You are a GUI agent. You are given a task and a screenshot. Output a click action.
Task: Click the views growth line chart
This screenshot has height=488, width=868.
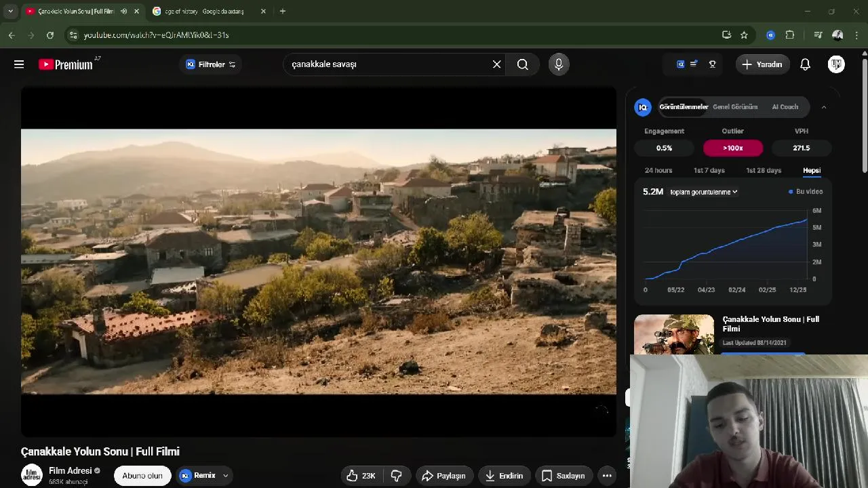click(x=726, y=245)
